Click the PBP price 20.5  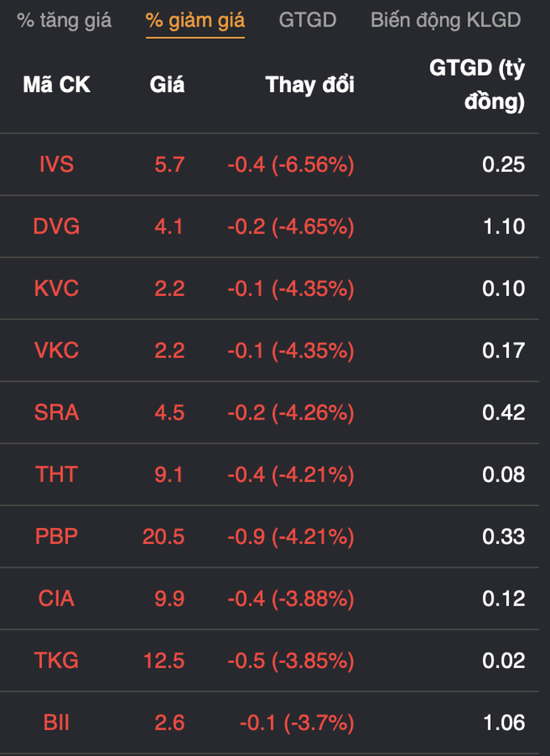pyautogui.click(x=164, y=536)
